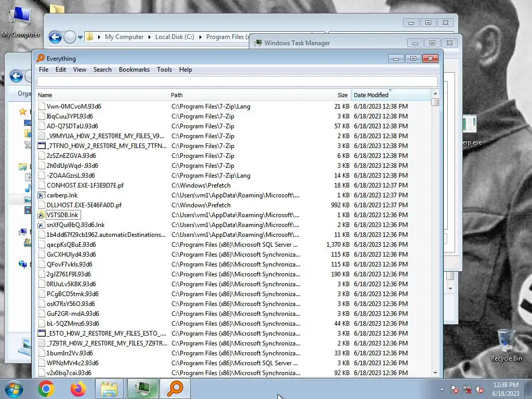Sort results by Size column header
532x399 pixels.
pos(326,95)
